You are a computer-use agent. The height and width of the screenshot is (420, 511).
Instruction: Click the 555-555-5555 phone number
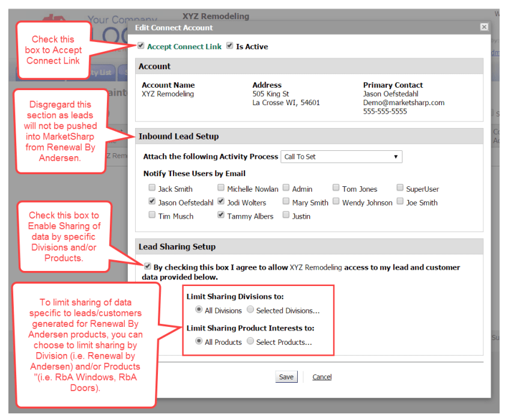click(386, 112)
